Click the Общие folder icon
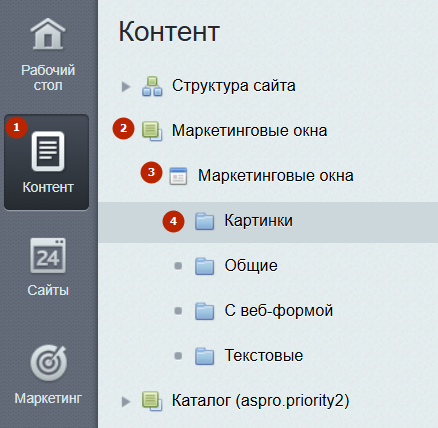 (204, 266)
